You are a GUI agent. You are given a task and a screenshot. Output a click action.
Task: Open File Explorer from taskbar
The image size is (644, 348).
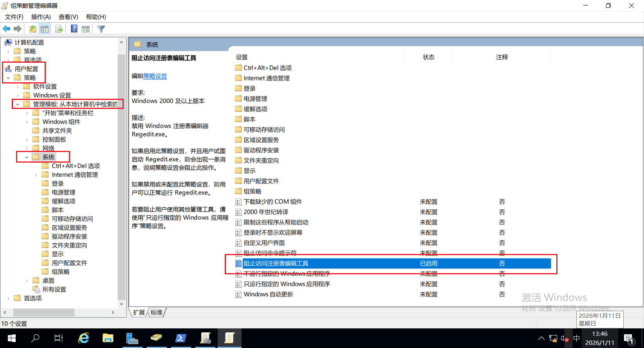point(108,338)
